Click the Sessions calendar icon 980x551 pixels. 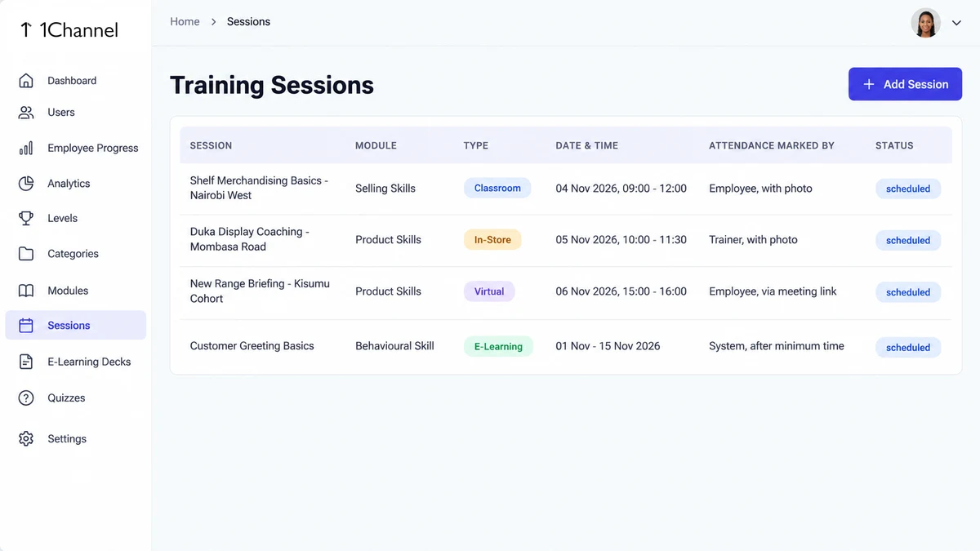26,326
